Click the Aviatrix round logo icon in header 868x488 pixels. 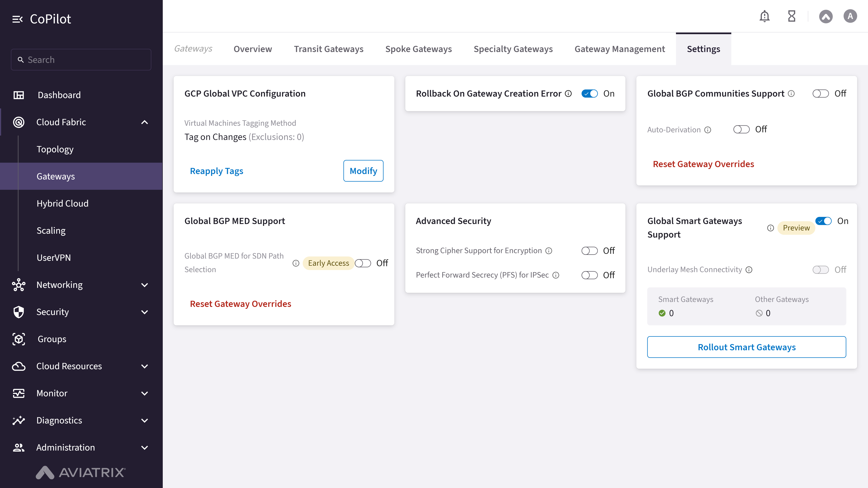pos(826,16)
